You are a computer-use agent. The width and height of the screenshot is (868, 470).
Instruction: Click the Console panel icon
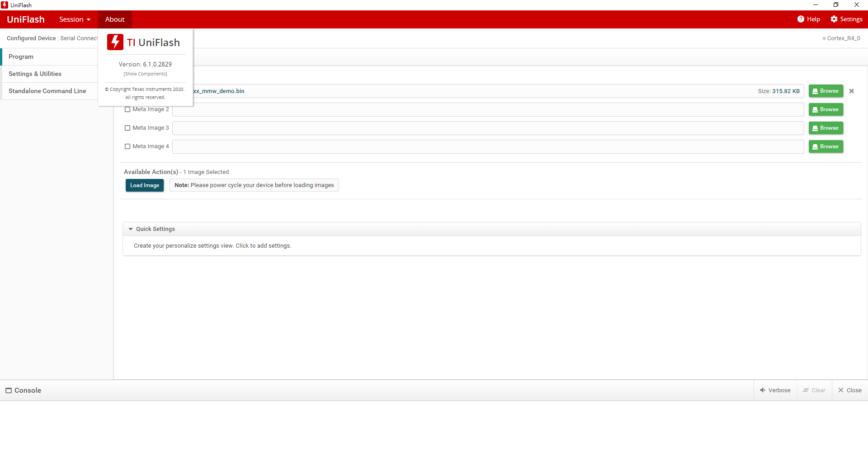point(9,390)
